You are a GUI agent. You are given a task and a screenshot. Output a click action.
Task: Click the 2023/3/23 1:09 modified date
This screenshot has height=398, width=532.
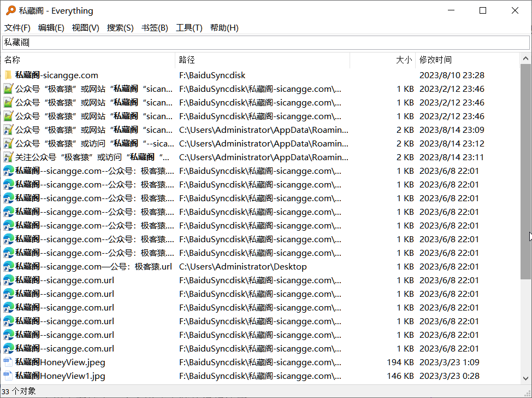[449, 362]
